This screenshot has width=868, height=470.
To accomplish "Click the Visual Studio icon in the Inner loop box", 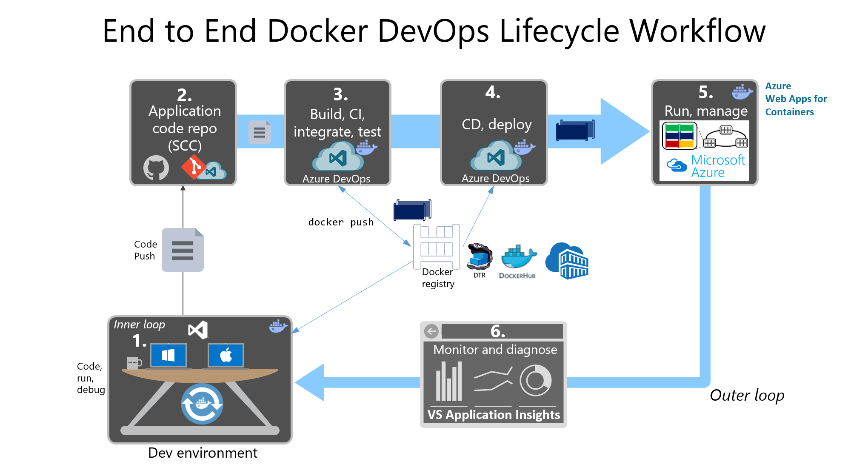I will tap(198, 330).
